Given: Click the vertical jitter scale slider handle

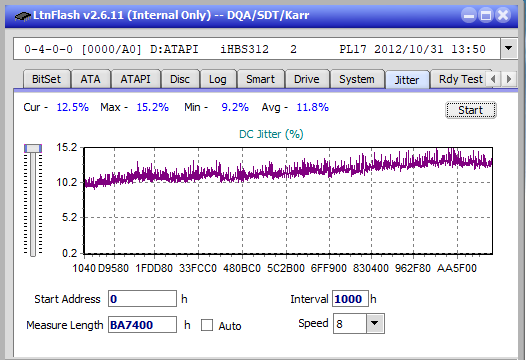Looking at the screenshot, I should (x=33, y=149).
